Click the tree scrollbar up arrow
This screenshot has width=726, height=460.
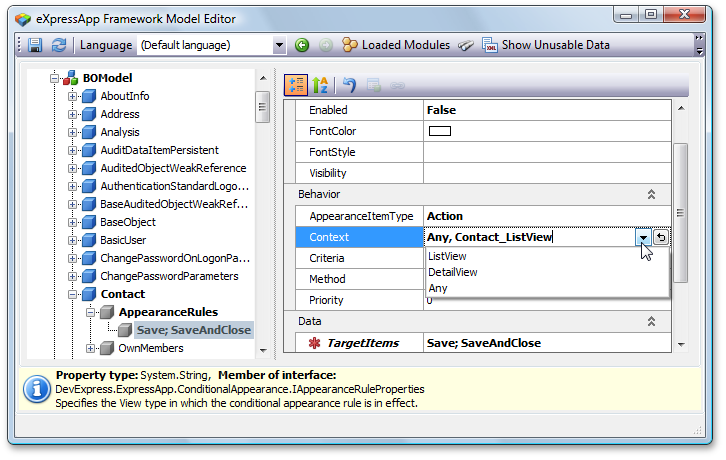pyautogui.click(x=263, y=78)
